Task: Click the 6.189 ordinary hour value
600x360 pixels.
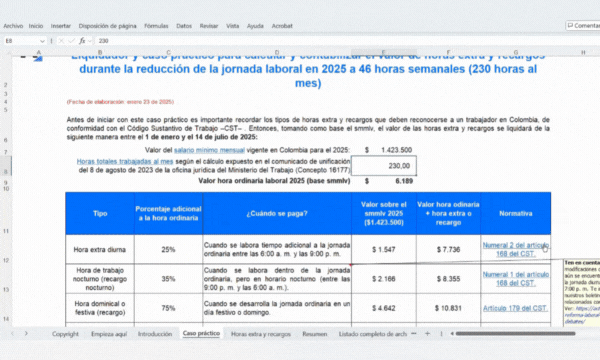Action: click(383, 181)
